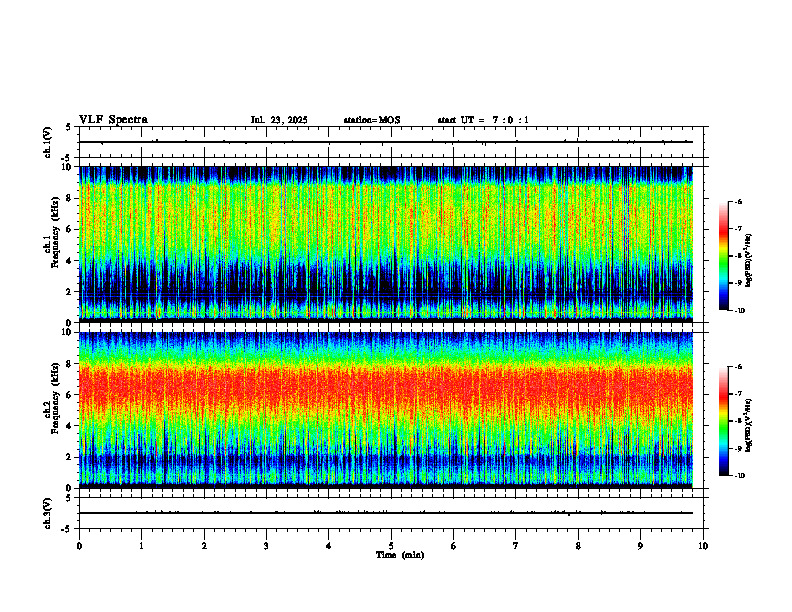
Task: Click time axis tick label "9"
Action: [640, 546]
